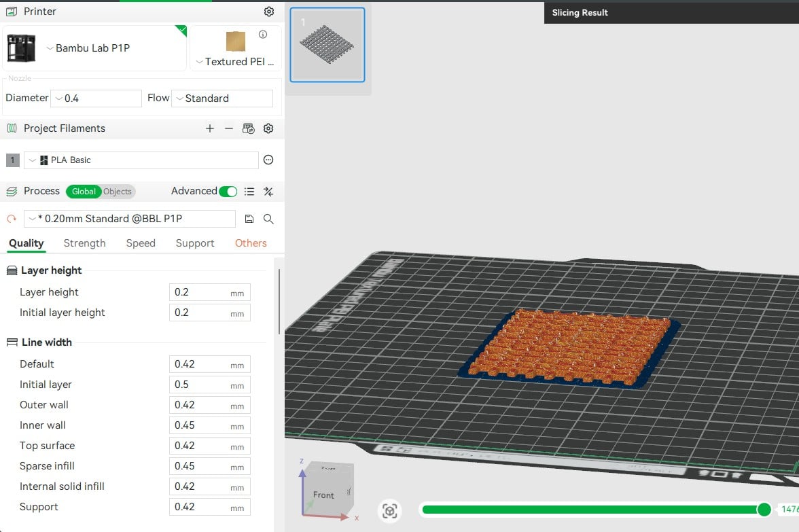Click the Project Filaments panel icon
799x532 pixels.
(x=12, y=128)
